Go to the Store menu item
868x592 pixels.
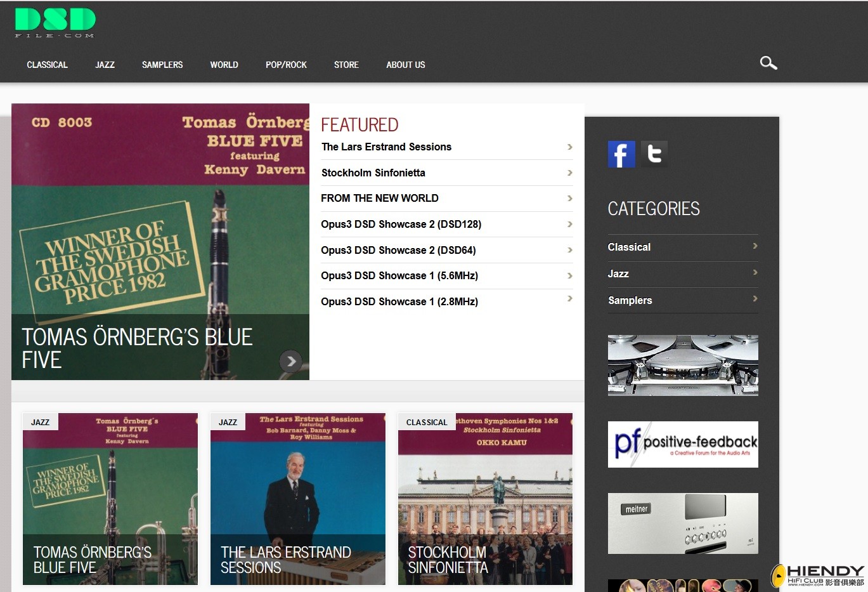[x=346, y=65]
